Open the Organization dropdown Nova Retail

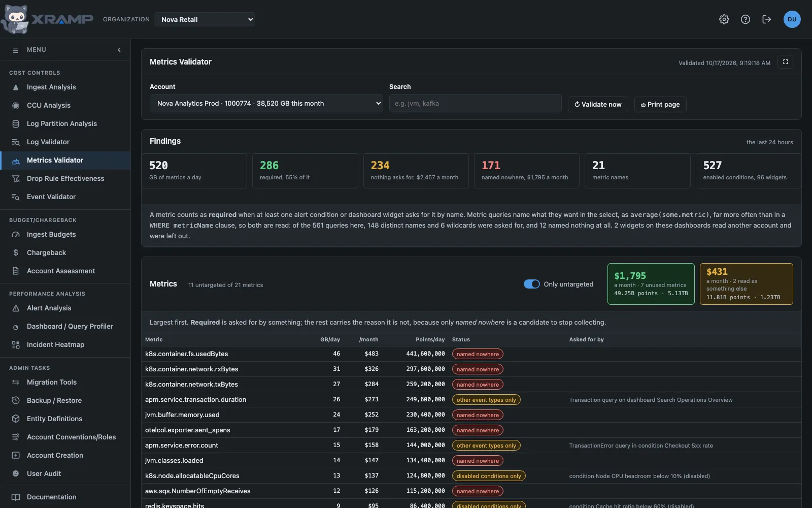tap(205, 19)
